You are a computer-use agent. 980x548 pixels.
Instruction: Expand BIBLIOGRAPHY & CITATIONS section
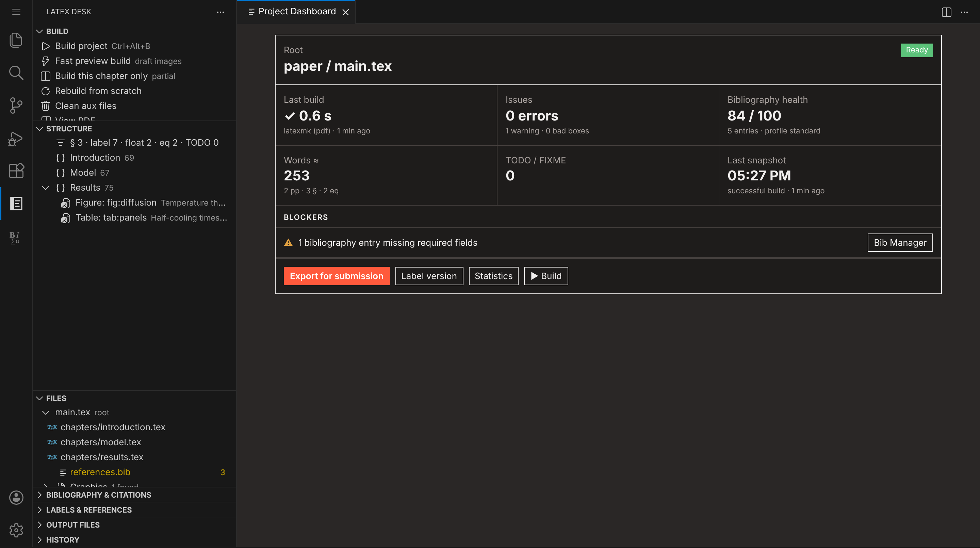pyautogui.click(x=134, y=495)
